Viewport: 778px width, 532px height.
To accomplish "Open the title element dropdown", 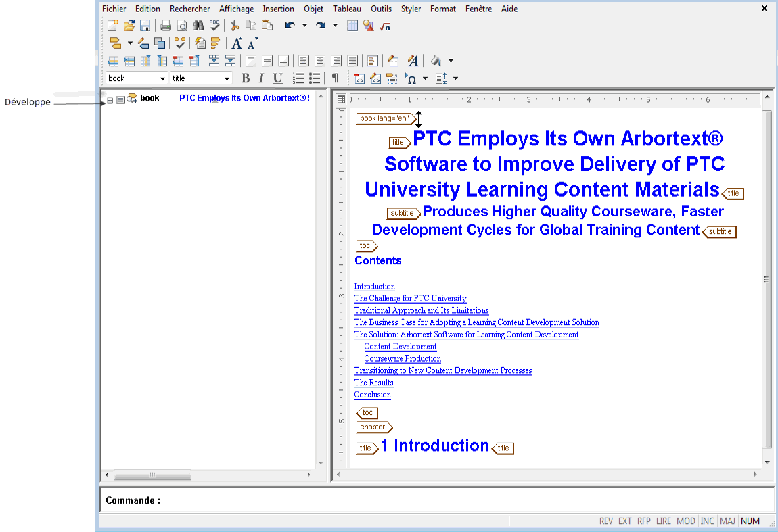I will pyautogui.click(x=227, y=79).
